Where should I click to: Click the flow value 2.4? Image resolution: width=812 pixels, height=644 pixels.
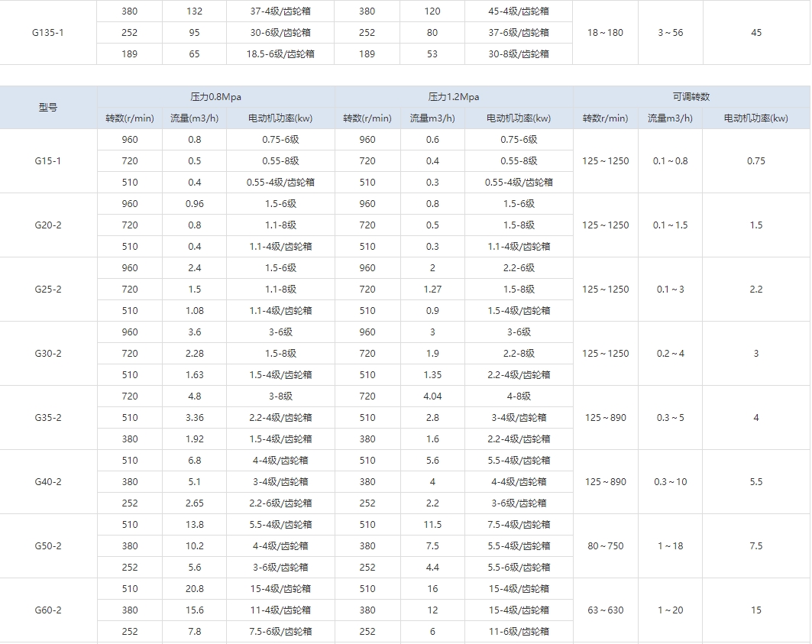point(194,268)
